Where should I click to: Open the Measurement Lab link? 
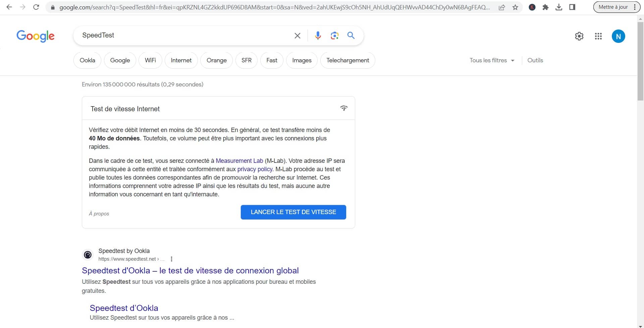pos(239,161)
